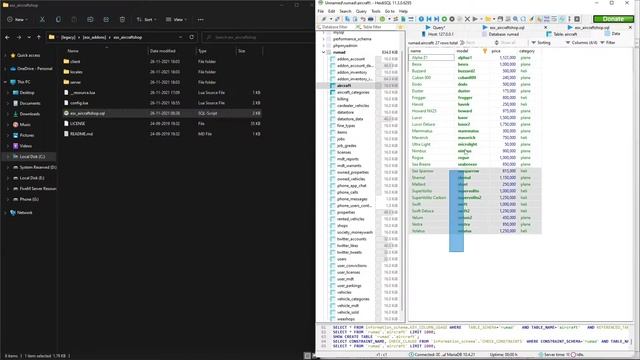Click the print icon in HeidiSQL toolbar

click(x=370, y=19)
